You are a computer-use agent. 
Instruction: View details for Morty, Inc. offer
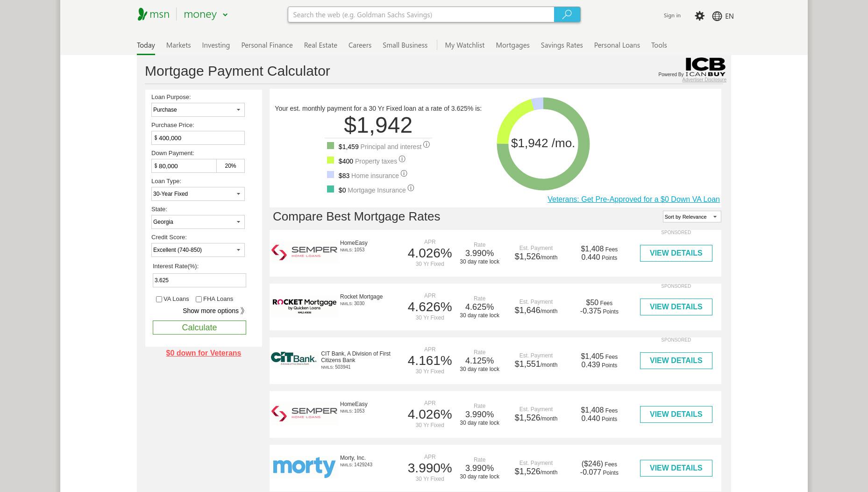(676, 468)
